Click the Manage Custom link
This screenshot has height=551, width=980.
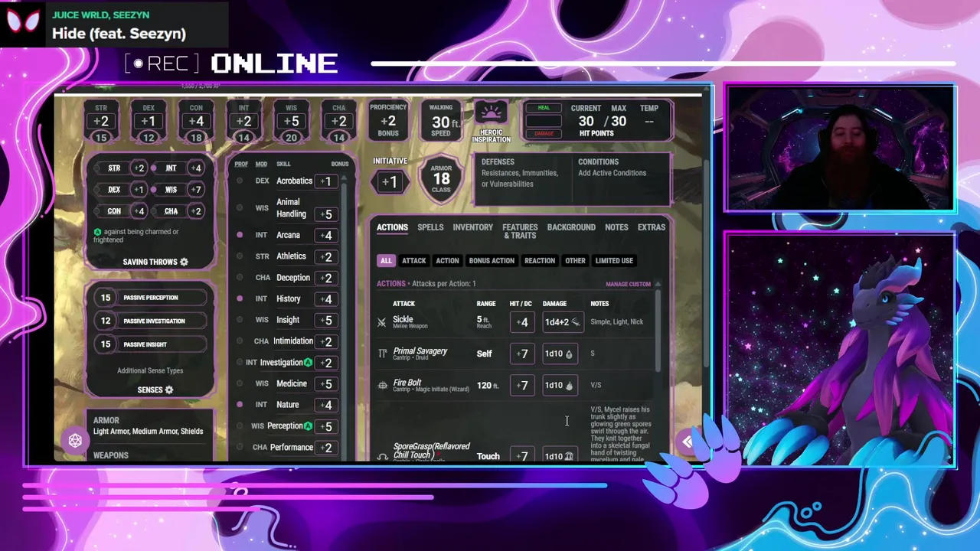(628, 284)
